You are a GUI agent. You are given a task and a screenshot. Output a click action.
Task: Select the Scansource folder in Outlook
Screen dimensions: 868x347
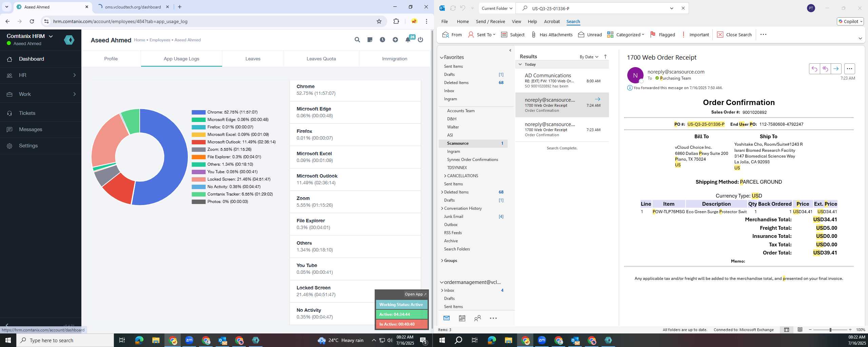[473, 143]
